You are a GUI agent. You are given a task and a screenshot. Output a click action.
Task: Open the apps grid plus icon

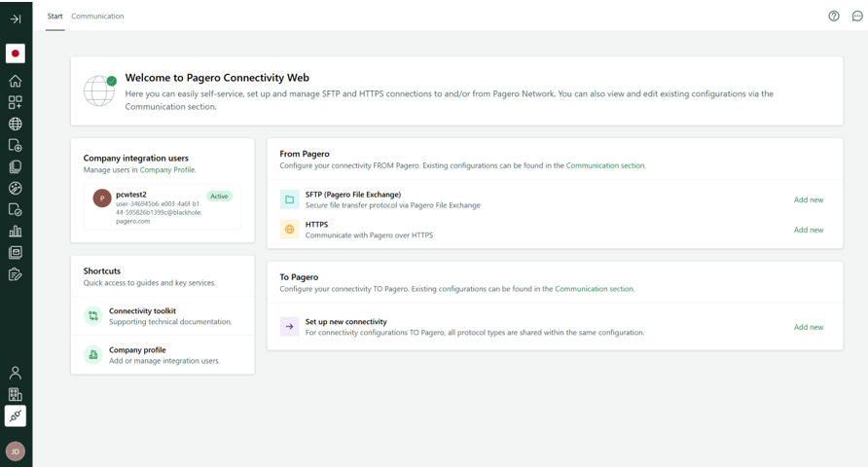16,102
